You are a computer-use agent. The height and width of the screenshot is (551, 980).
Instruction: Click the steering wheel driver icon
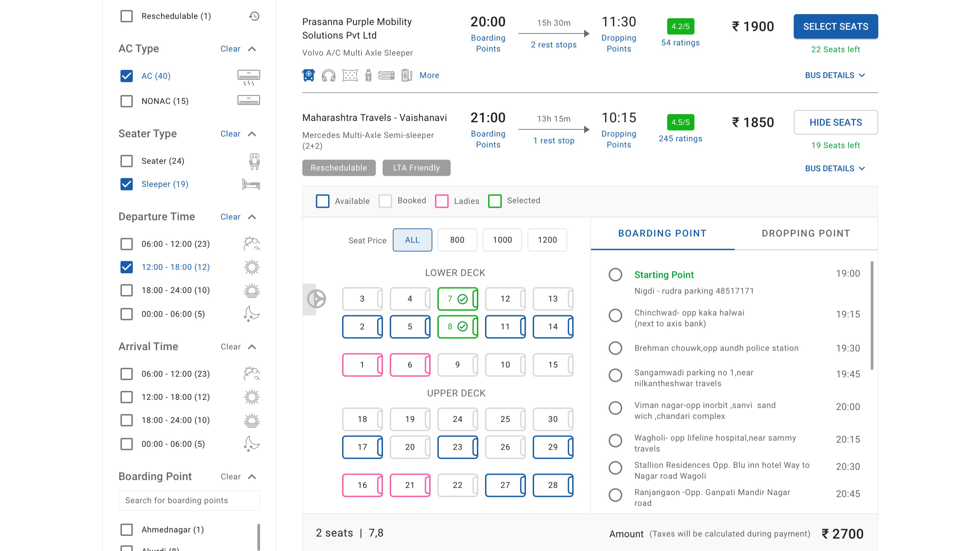point(316,299)
